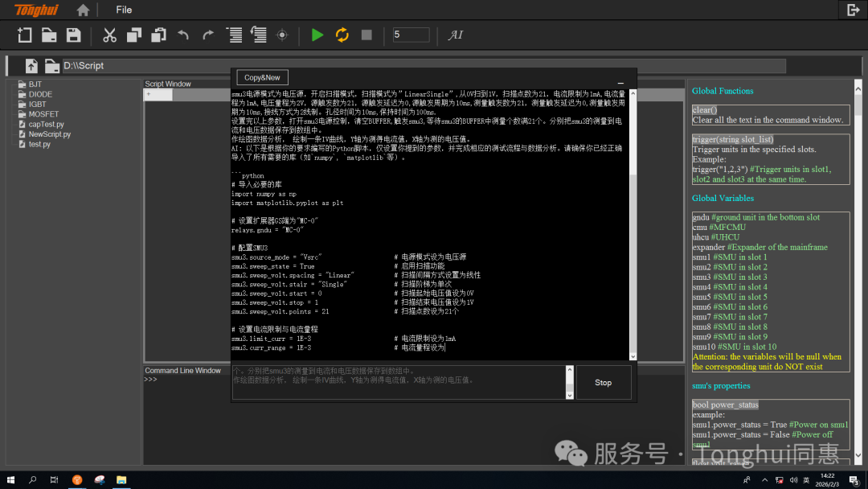868x489 pixels.
Task: Select the capTest.py script file
Action: tap(46, 125)
